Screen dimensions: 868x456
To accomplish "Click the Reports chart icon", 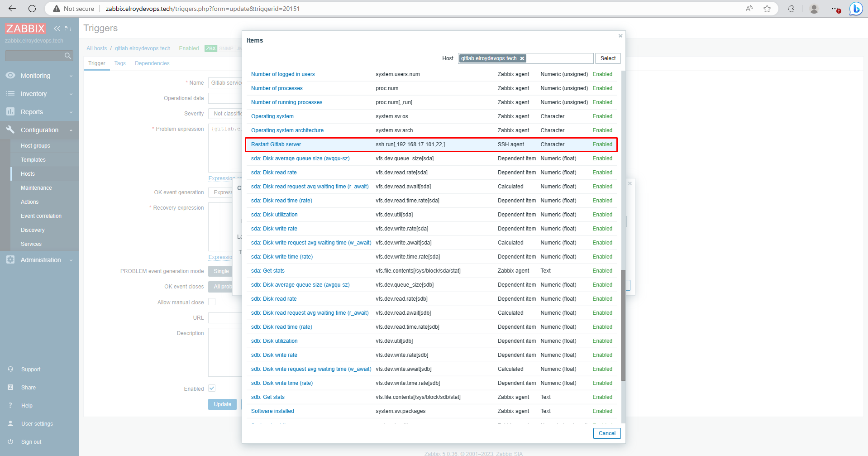I will (10, 112).
